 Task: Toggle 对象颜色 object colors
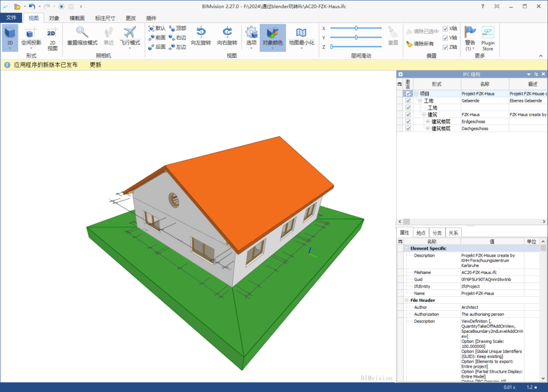click(x=272, y=38)
